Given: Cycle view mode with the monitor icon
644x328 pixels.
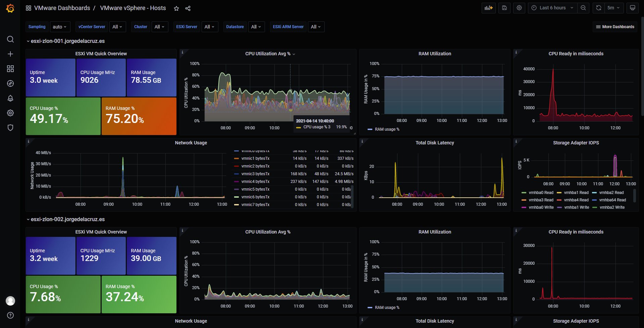Looking at the screenshot, I should point(633,8).
